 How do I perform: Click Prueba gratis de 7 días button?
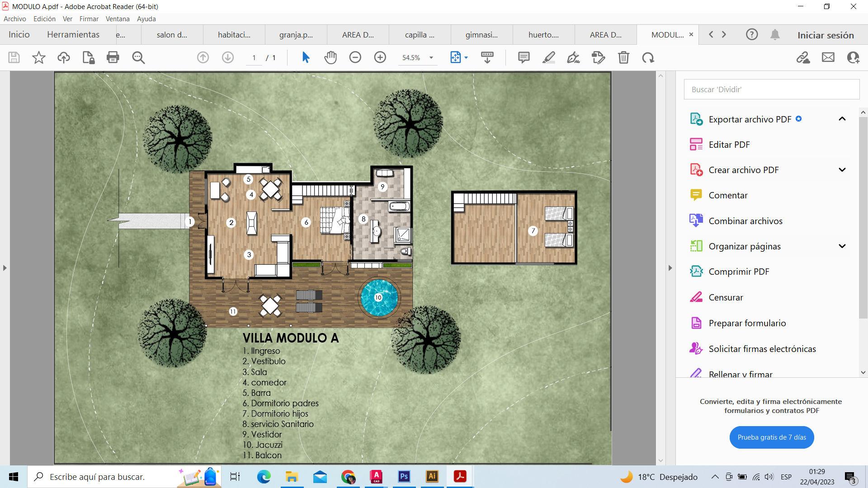click(771, 437)
